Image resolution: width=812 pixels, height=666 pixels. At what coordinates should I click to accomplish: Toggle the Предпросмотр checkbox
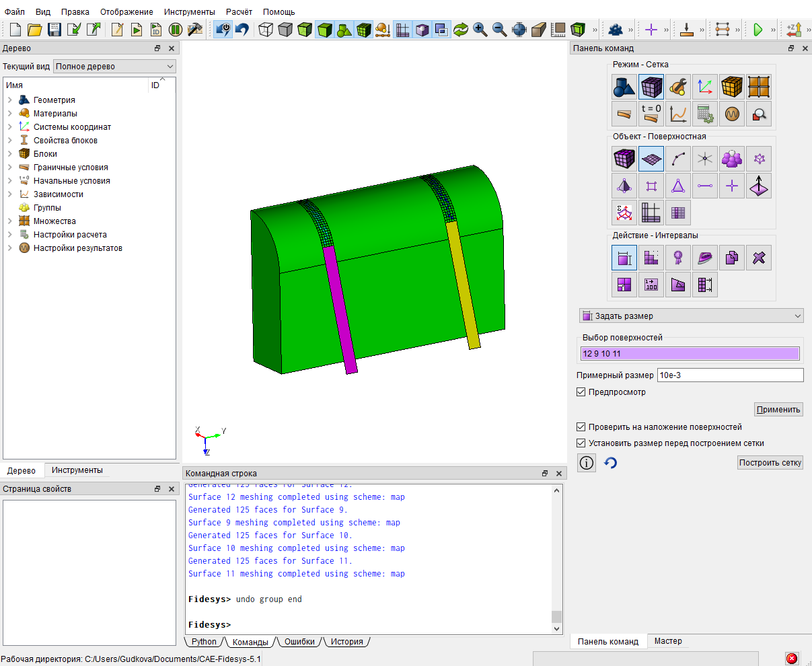pos(581,392)
